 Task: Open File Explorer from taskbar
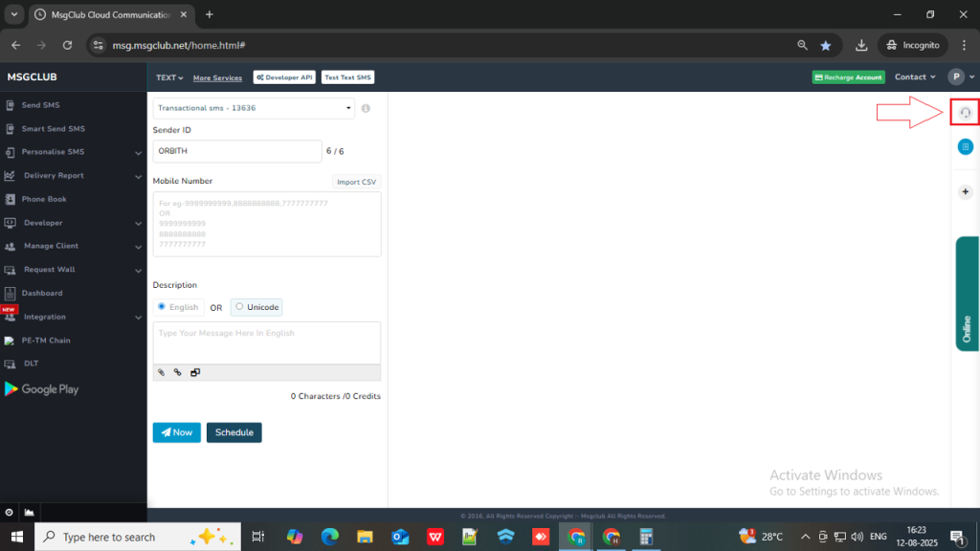click(365, 537)
